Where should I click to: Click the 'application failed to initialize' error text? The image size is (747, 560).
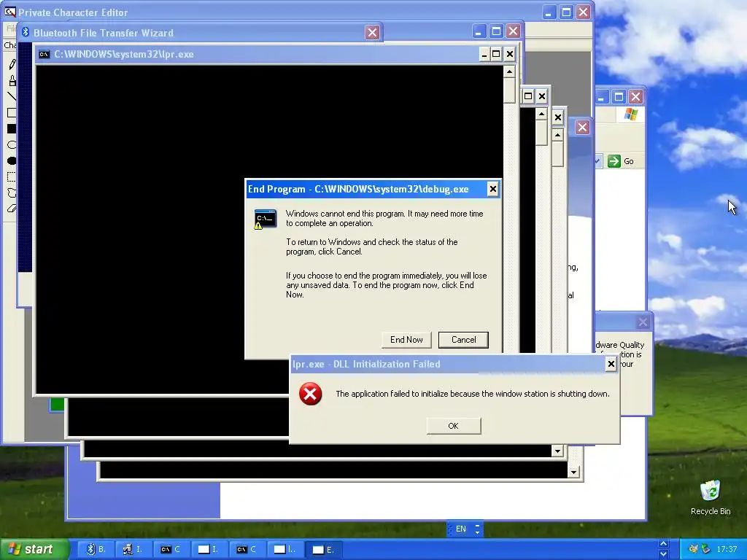tap(473, 394)
